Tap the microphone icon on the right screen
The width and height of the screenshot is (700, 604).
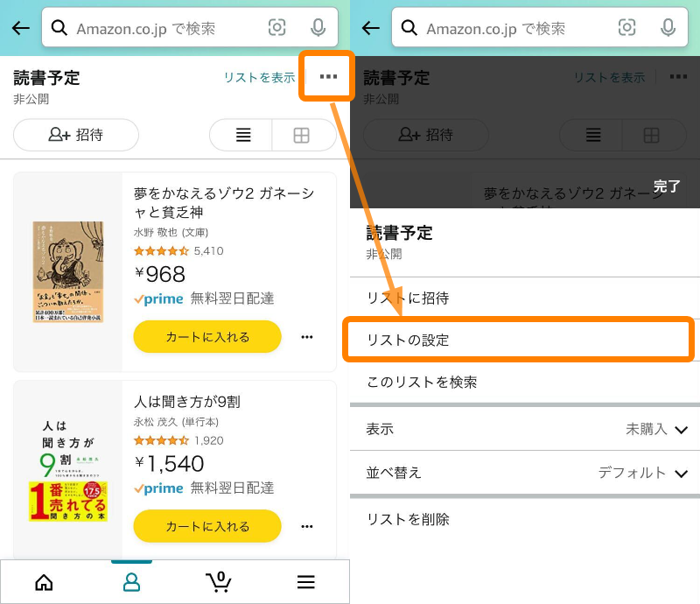668,28
